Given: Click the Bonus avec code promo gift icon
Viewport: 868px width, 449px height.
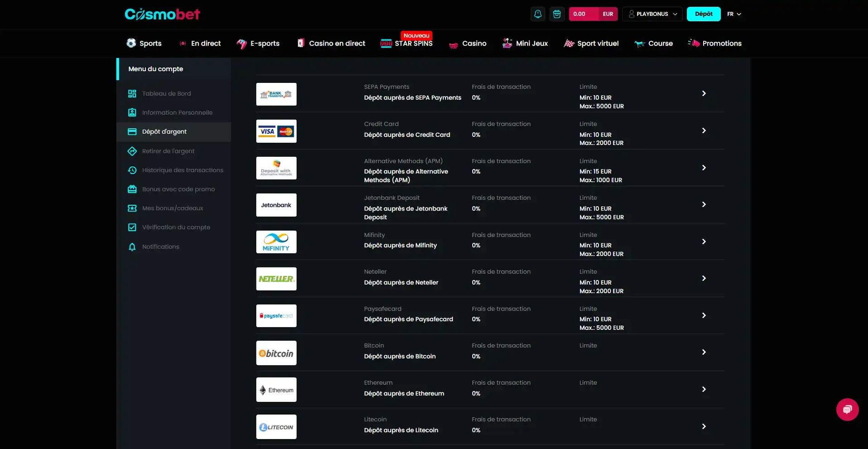Looking at the screenshot, I should tap(132, 189).
